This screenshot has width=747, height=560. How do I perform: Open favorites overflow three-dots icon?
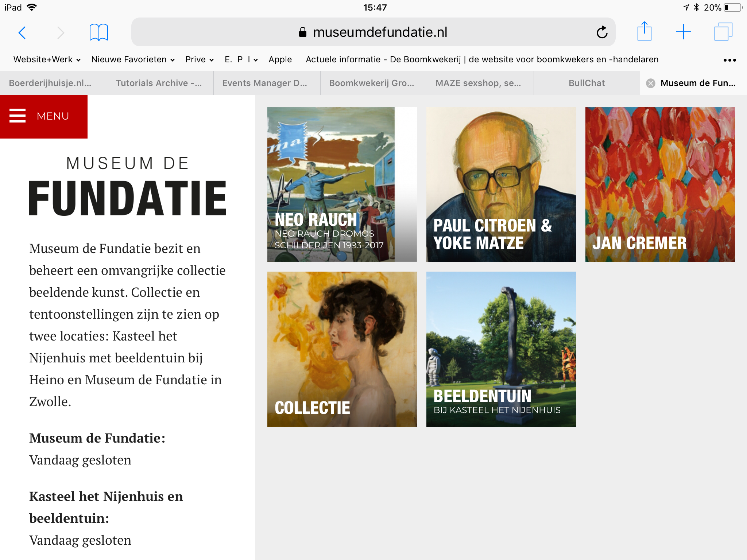(729, 60)
